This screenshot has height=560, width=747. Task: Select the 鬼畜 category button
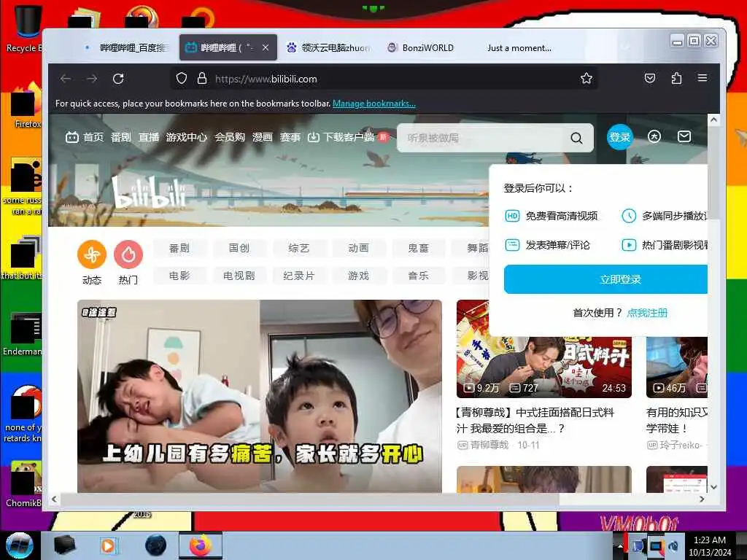coord(419,248)
